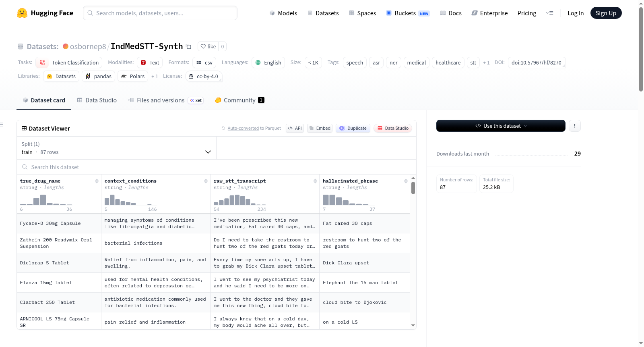644x347 pixels.
Task: Copy dataset name with the copy icon
Action: (188, 46)
